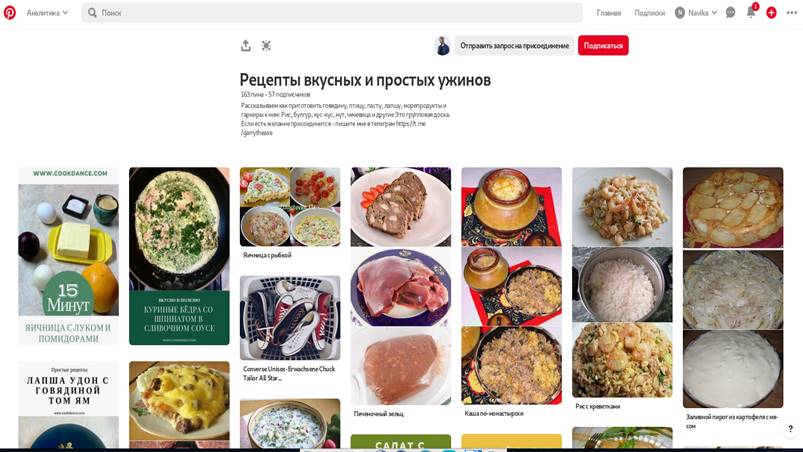The height and width of the screenshot is (452, 803).
Task: Click the red Подписаться button
Action: (x=603, y=46)
